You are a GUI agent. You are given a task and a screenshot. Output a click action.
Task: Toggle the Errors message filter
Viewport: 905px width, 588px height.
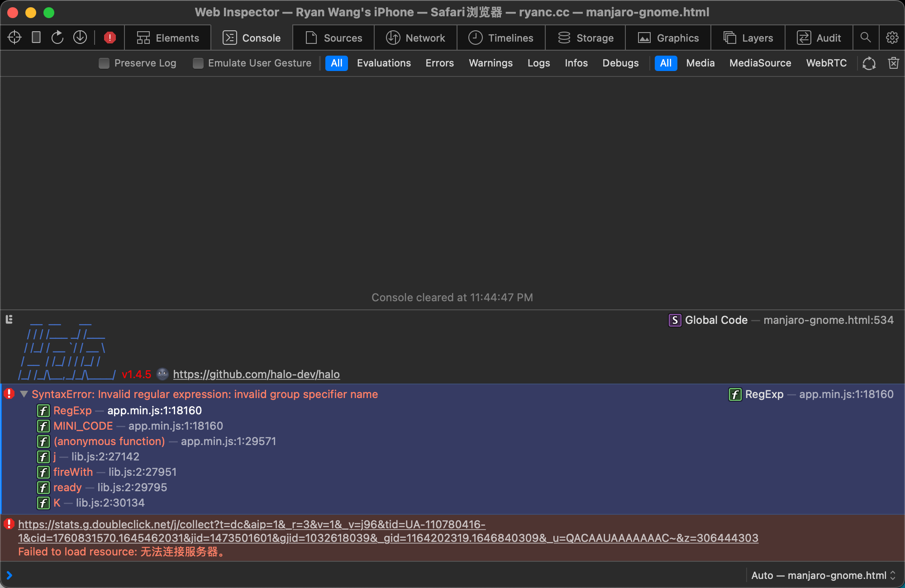pos(439,63)
